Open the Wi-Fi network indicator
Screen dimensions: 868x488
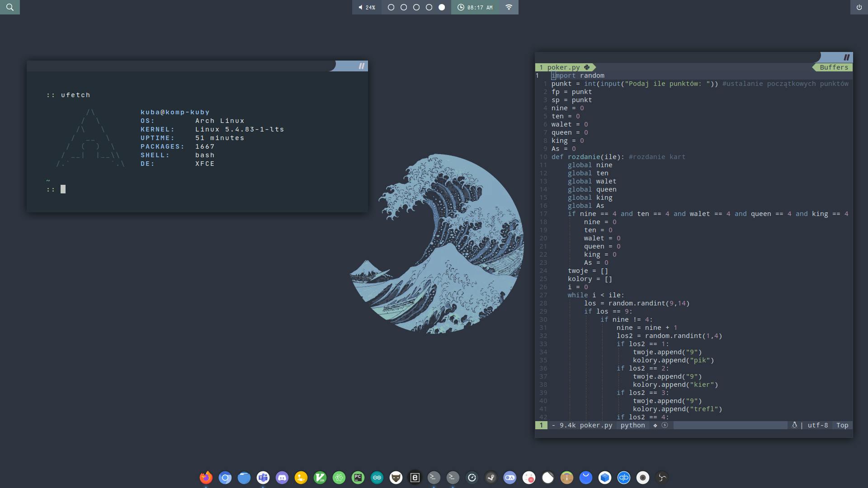[x=509, y=7]
